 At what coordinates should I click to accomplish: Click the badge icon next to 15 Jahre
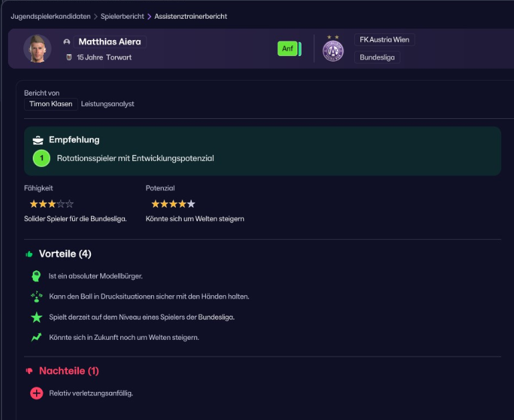point(68,57)
